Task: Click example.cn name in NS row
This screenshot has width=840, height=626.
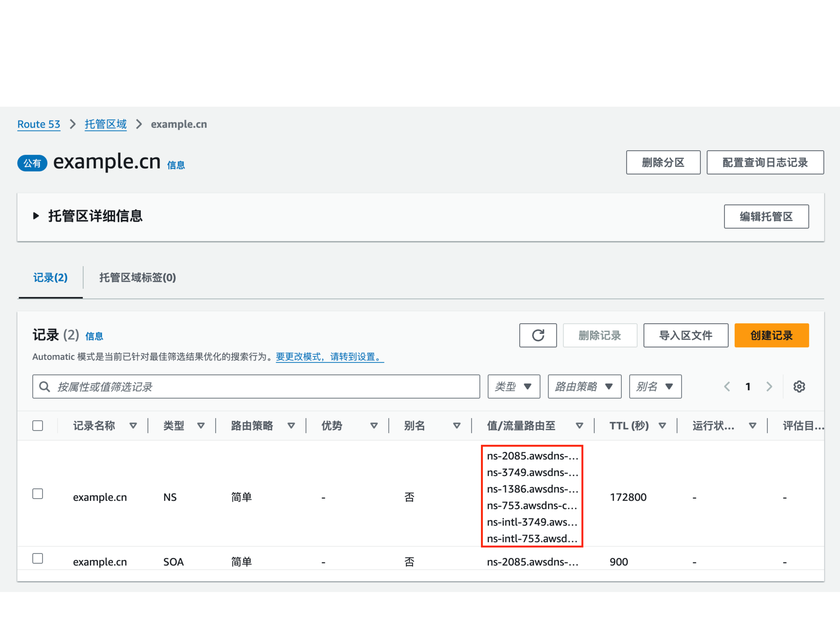Action: tap(100, 497)
